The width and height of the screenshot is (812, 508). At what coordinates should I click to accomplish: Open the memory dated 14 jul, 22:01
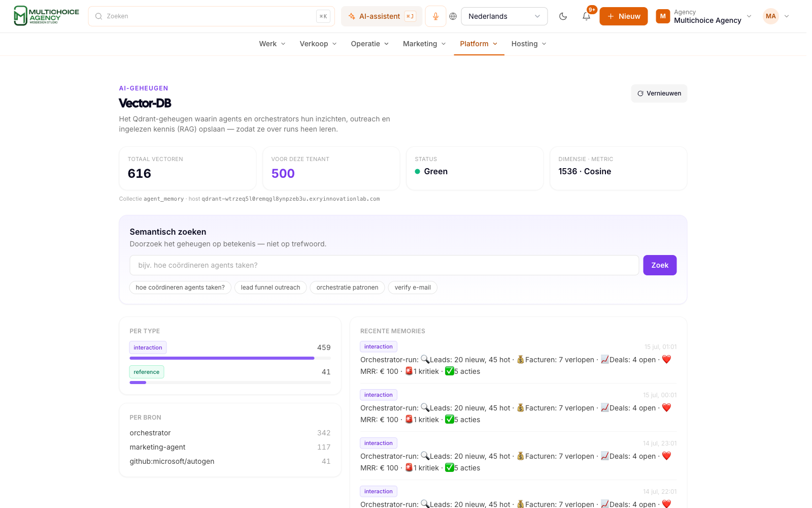519,497
